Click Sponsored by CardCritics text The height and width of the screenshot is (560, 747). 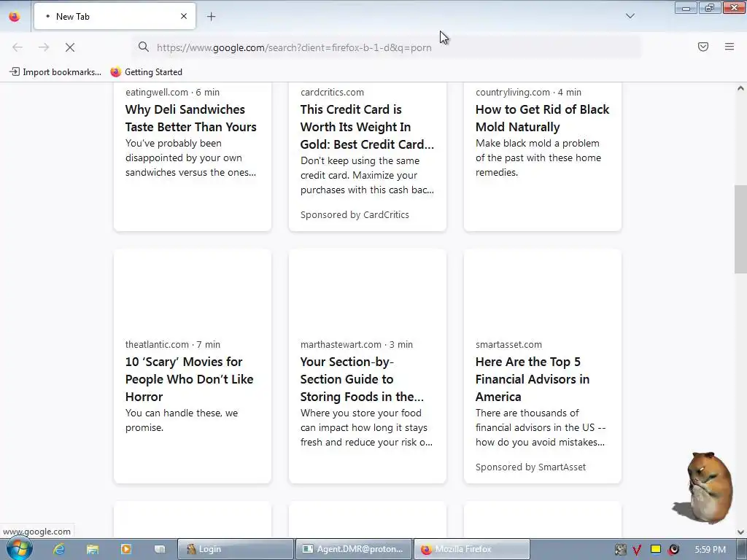355,215
